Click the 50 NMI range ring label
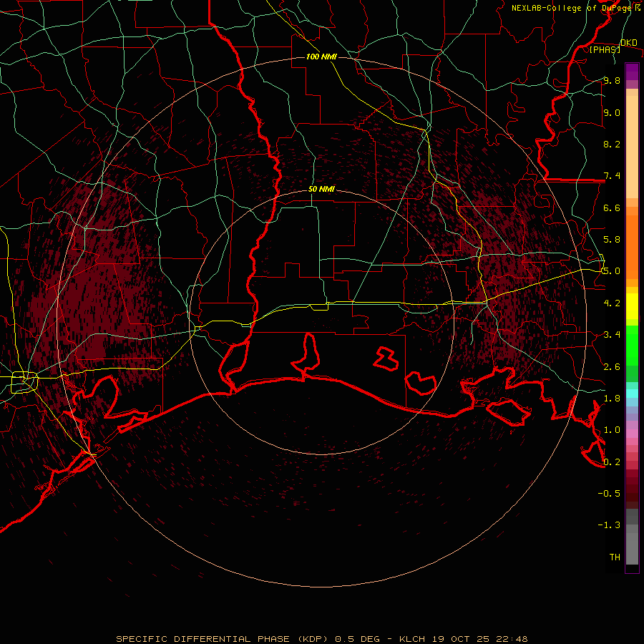Viewport: 644px width, 644px height. pos(321,189)
